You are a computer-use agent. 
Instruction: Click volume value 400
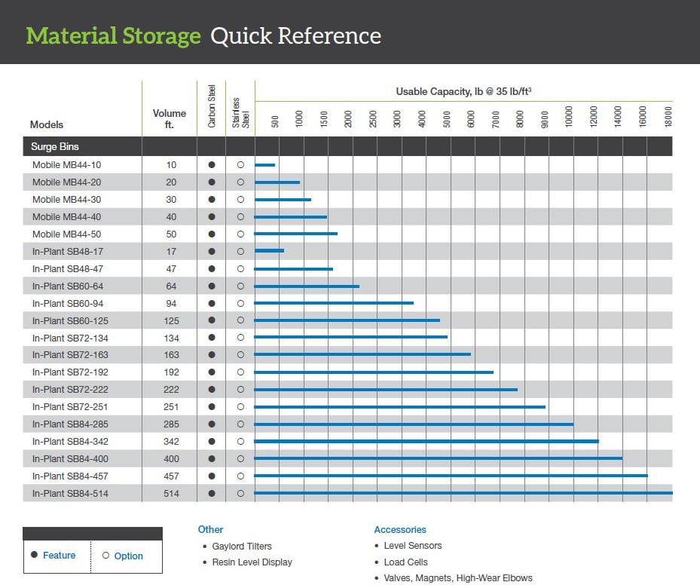[x=171, y=458]
